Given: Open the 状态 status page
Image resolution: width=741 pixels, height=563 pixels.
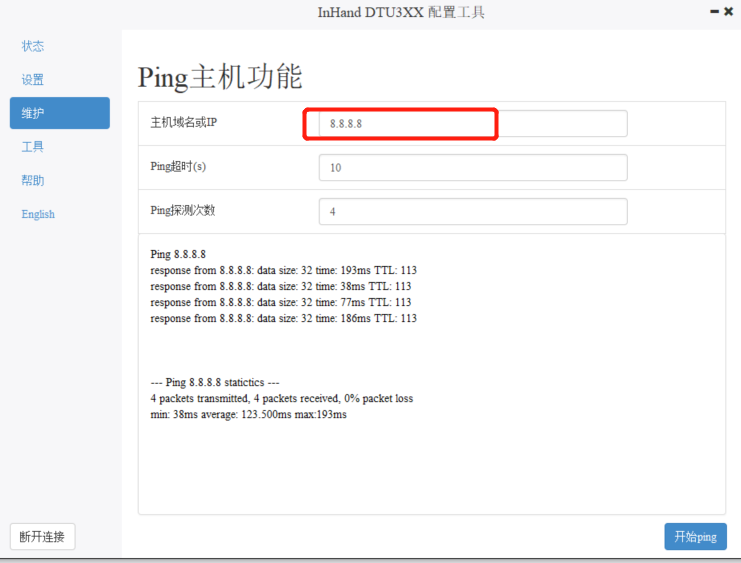Looking at the screenshot, I should 33,46.
